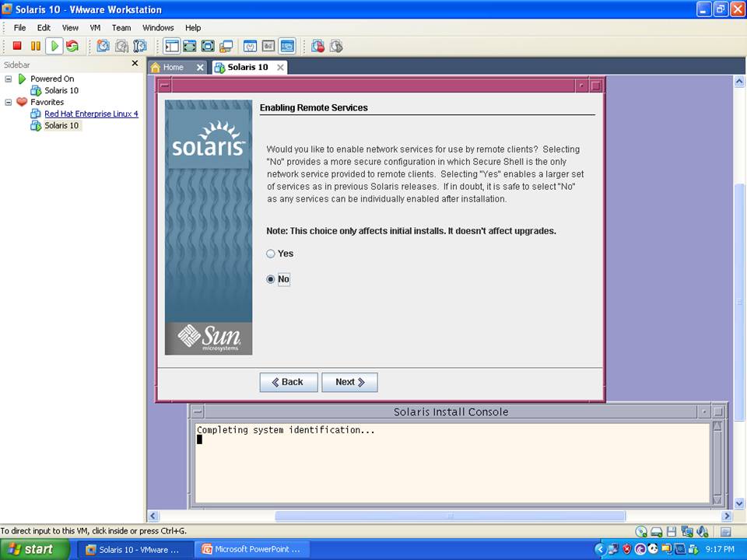Image resolution: width=747 pixels, height=560 pixels.
Task: Close the Sidebar panel
Action: pos(135,63)
